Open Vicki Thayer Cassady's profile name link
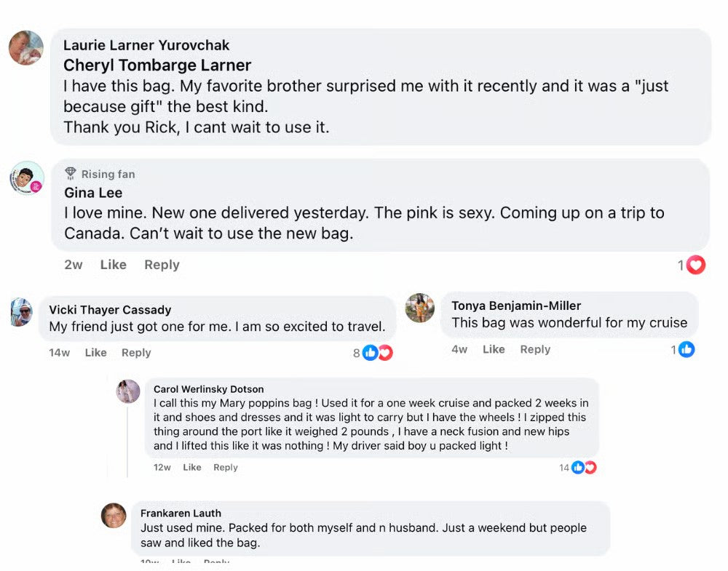The width and height of the screenshot is (728, 571). pos(110,310)
